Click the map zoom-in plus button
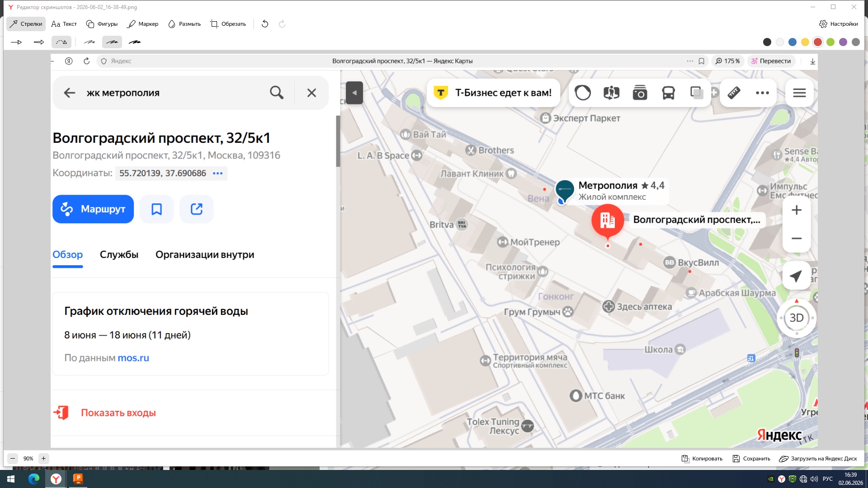The height and width of the screenshot is (488, 868). pyautogui.click(x=797, y=210)
